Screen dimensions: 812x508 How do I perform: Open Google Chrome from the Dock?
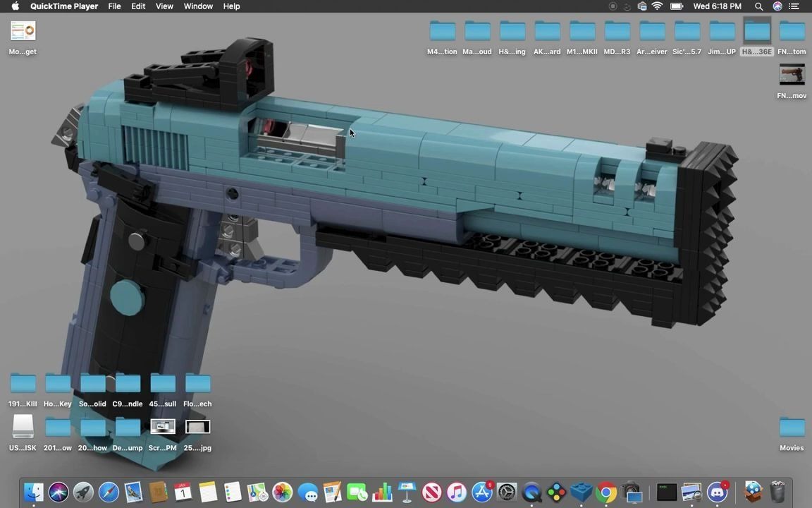[605, 492]
